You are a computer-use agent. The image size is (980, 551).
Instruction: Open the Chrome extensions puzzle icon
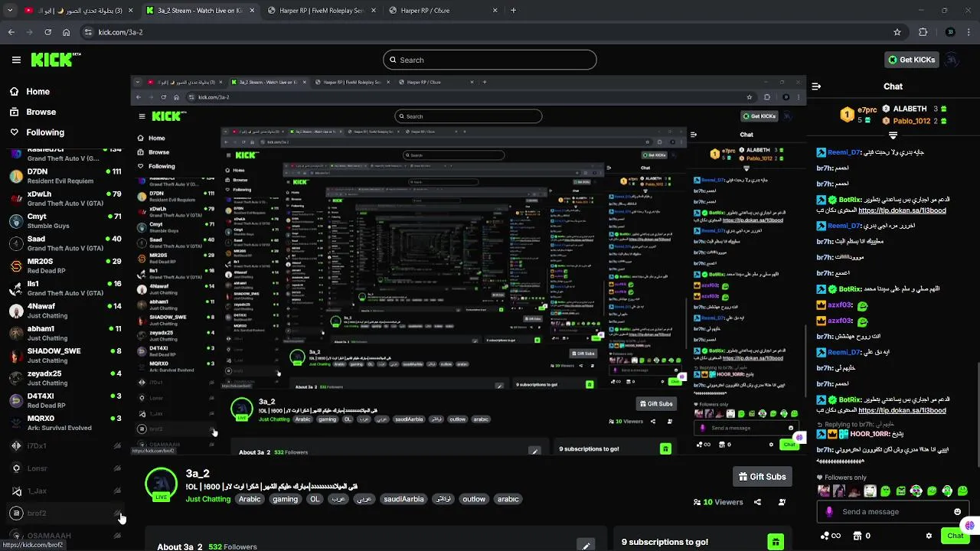coord(923,32)
